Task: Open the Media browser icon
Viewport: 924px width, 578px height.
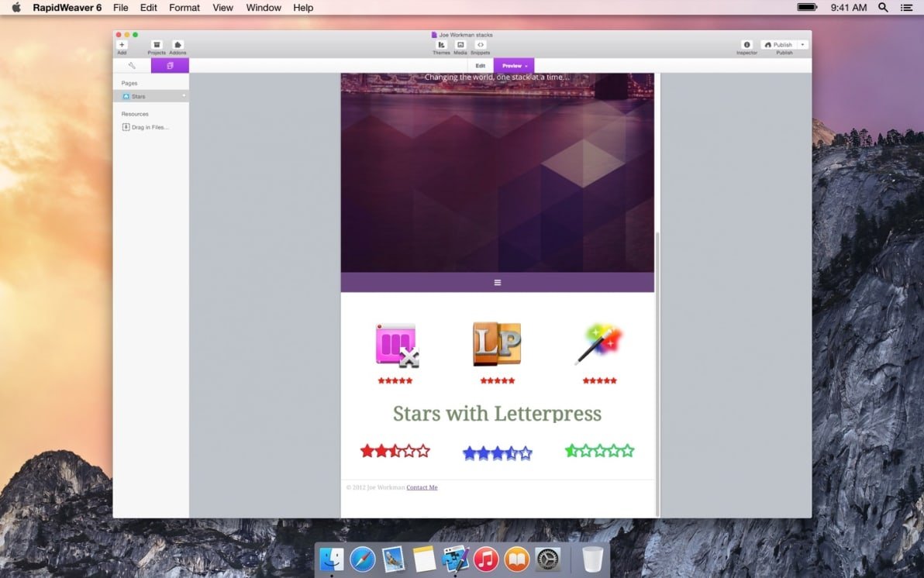Action: coord(460,45)
